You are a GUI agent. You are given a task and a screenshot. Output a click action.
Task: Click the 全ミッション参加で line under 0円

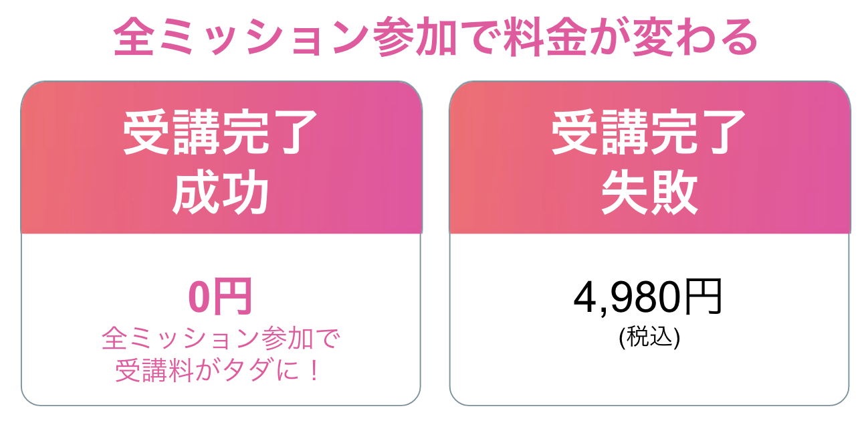[x=221, y=339]
